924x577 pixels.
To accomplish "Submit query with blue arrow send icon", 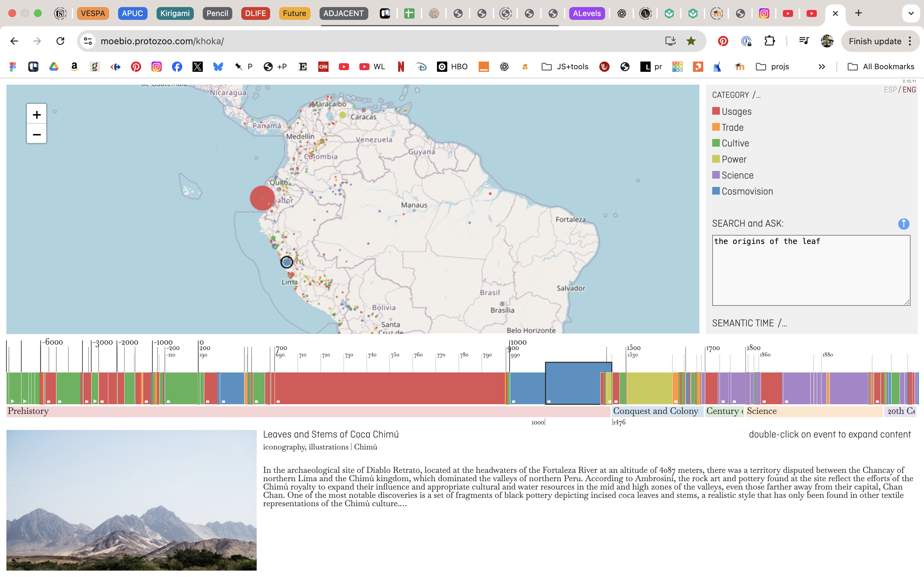I will [903, 224].
